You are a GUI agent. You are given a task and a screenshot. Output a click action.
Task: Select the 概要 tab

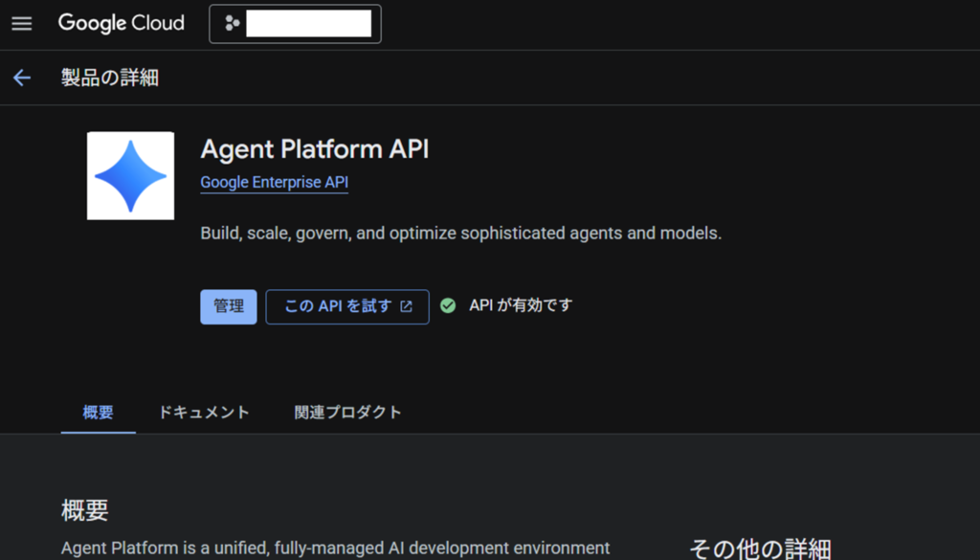click(x=99, y=413)
